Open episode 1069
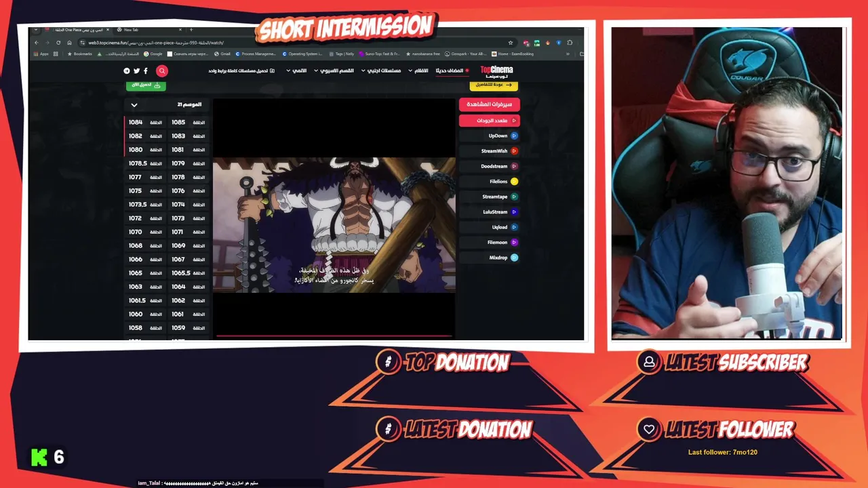Viewport: 868px width, 488px height. click(188, 245)
